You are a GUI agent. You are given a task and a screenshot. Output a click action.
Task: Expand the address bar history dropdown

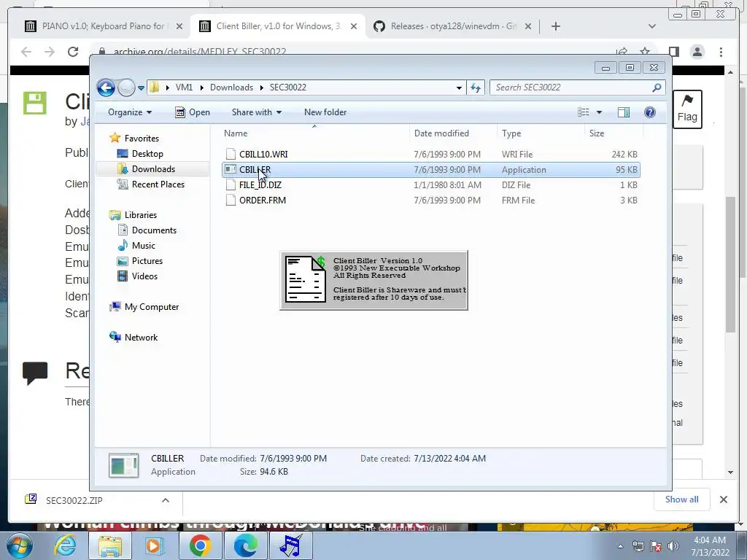tap(459, 87)
